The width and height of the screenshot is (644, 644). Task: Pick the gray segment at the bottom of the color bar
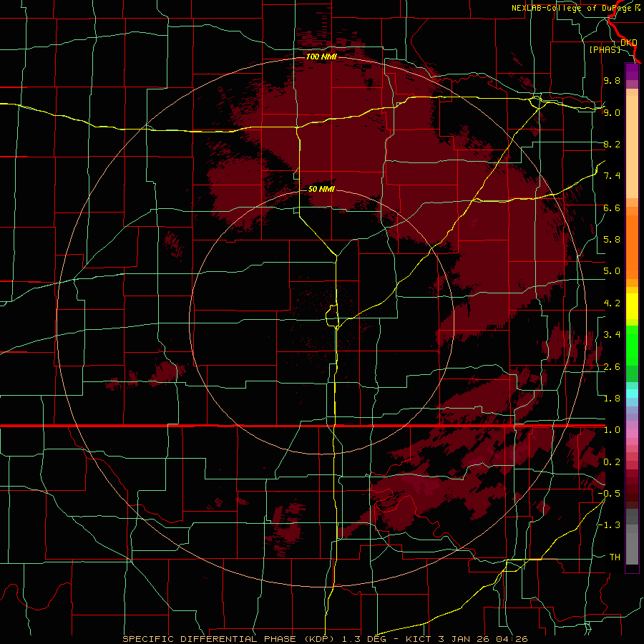click(632, 550)
